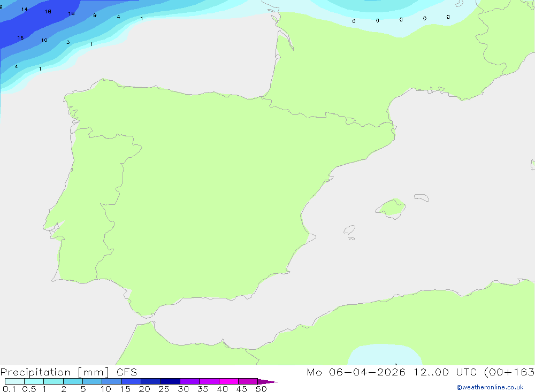Click the "18" precipitation value on map
Image resolution: width=535 pixels, height=392 pixels.
point(48,12)
